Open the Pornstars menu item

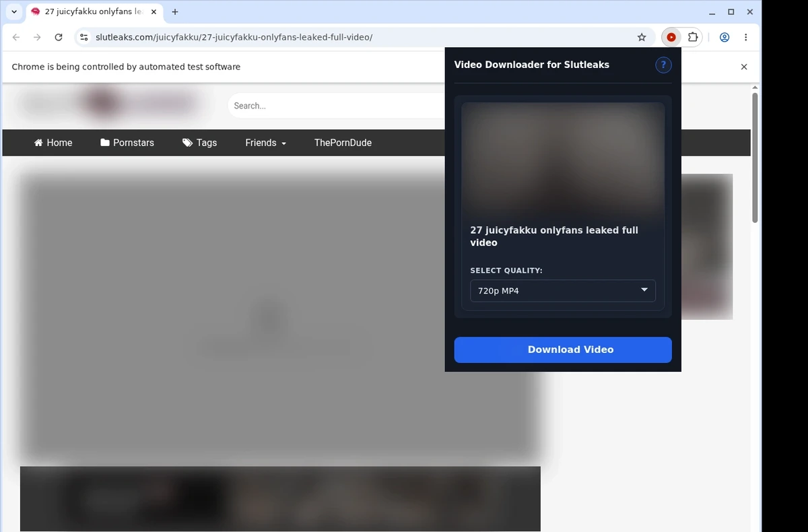pyautogui.click(x=127, y=143)
